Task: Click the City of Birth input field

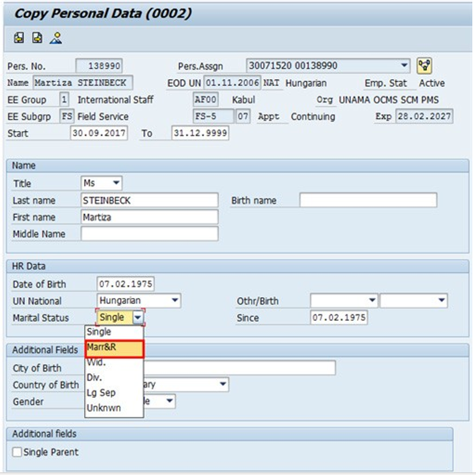Action: [x=239, y=368]
